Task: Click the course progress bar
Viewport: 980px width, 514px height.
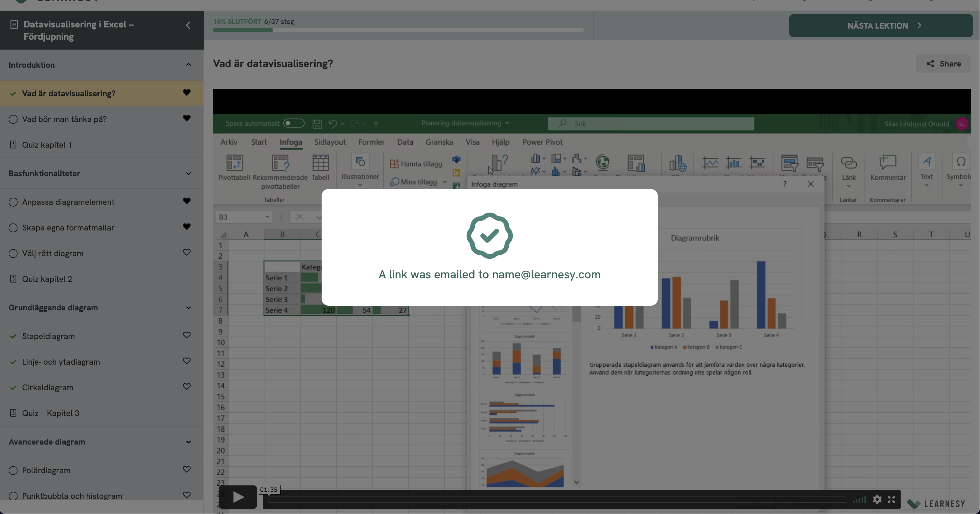Action: 398,30
